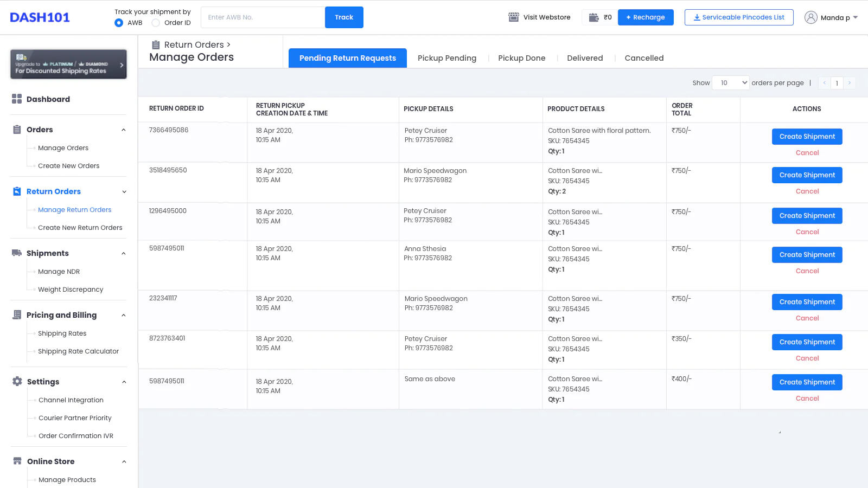Click the wallet balance icon
The width and height of the screenshot is (868, 488).
click(594, 17)
